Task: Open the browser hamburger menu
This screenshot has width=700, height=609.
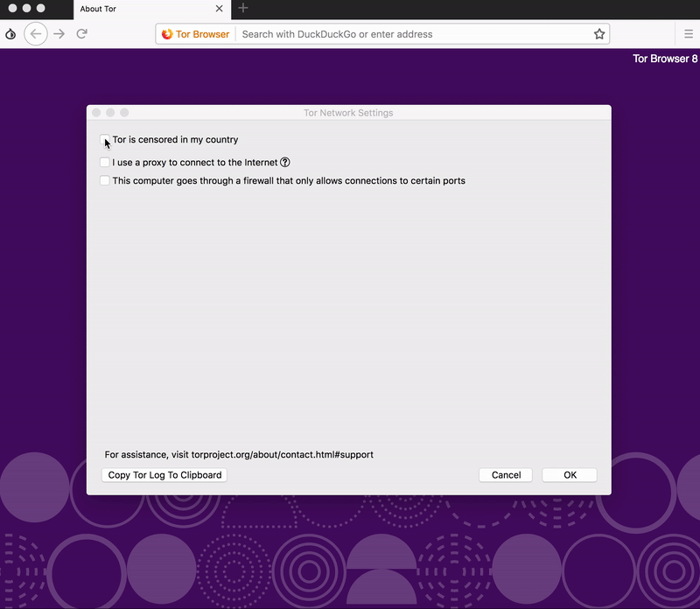Action: pyautogui.click(x=689, y=33)
